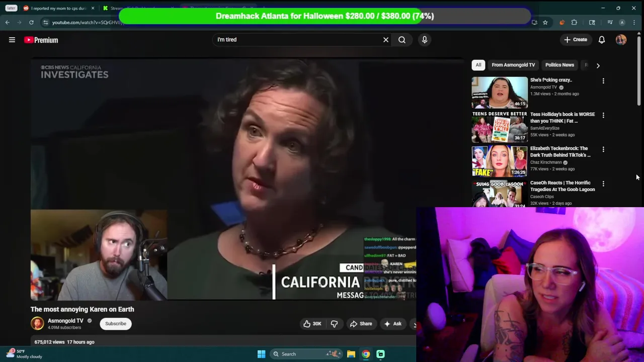The height and width of the screenshot is (362, 644).
Task: Go back with the browser back arrow
Action: (x=7, y=22)
